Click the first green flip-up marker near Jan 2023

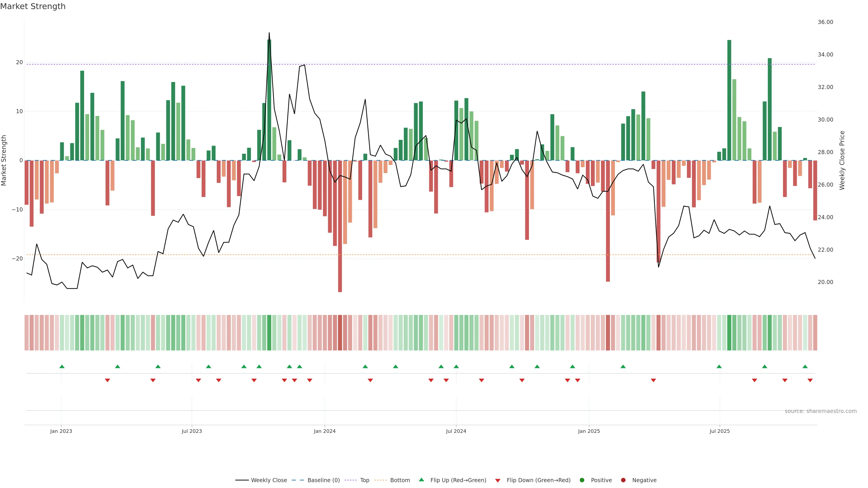point(62,366)
